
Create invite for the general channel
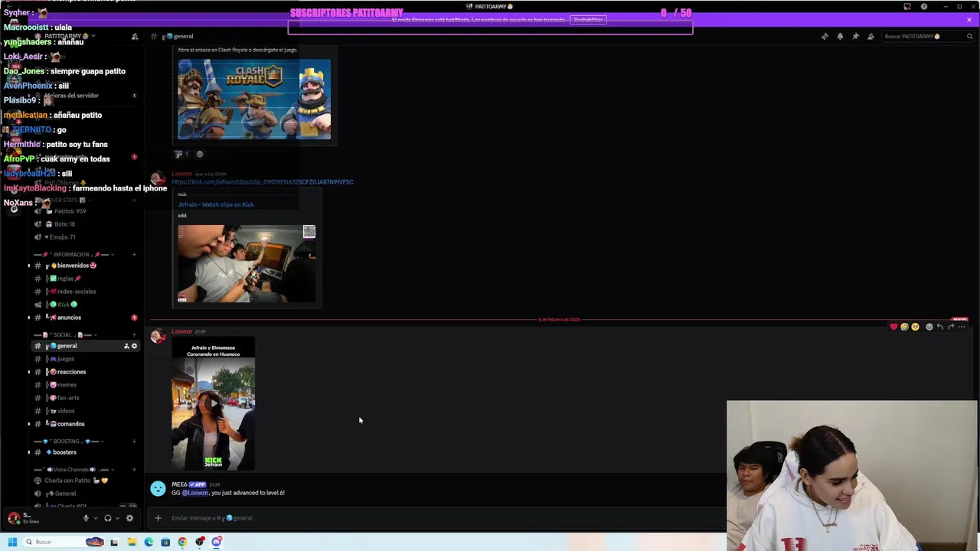[x=126, y=346]
